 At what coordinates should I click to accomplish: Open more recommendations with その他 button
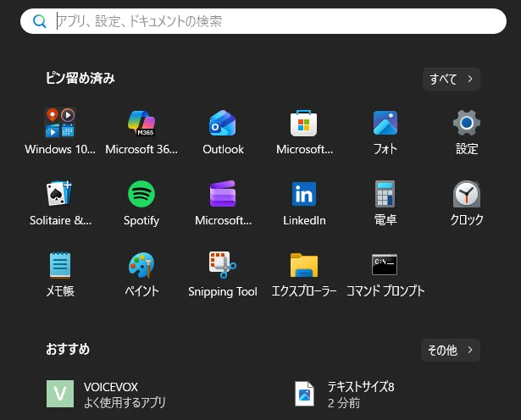(451, 350)
